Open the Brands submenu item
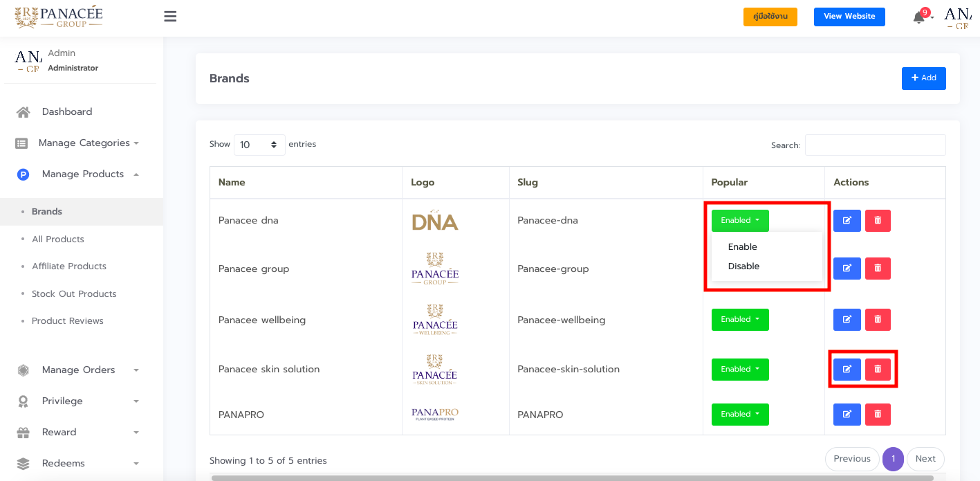 click(47, 212)
